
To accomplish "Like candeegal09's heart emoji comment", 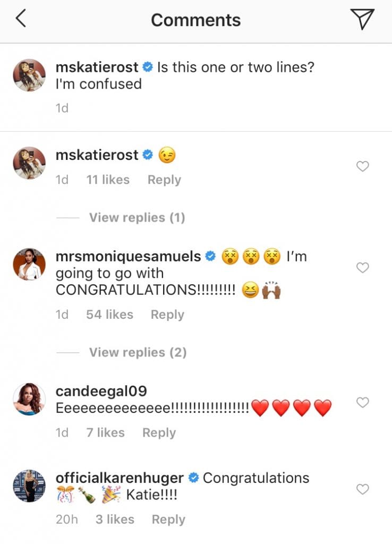I will [x=363, y=401].
